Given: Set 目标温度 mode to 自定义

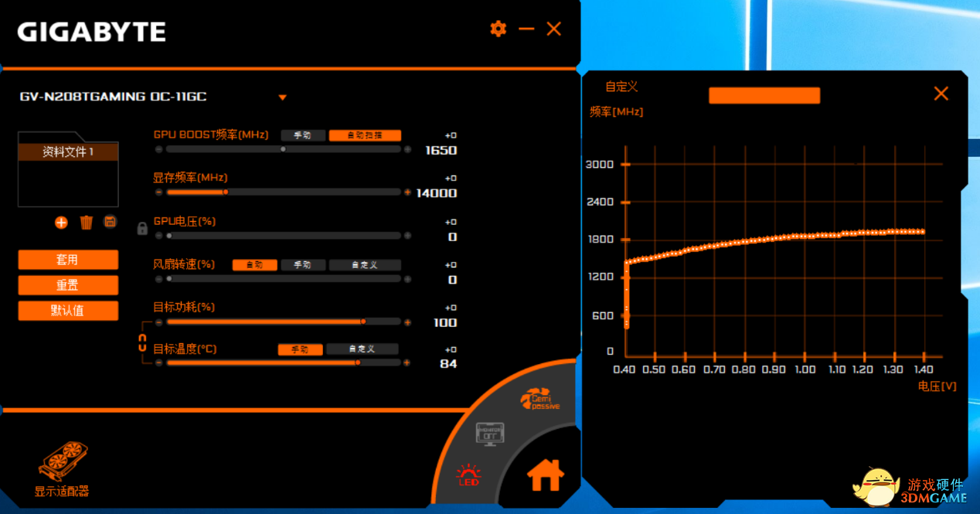Looking at the screenshot, I should 362,349.
